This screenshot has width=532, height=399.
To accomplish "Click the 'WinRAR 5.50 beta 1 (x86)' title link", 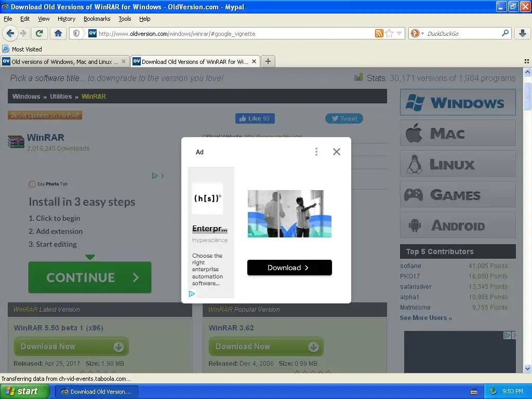I will (x=58, y=328).
